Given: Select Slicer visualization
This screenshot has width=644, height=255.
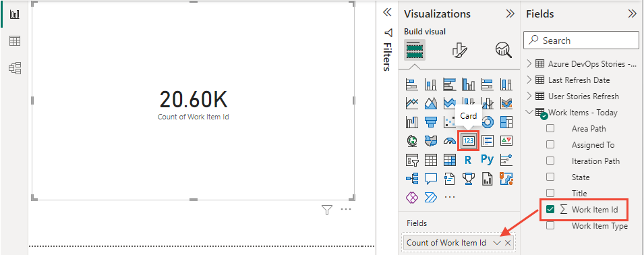Looking at the screenshot, I should (x=411, y=160).
